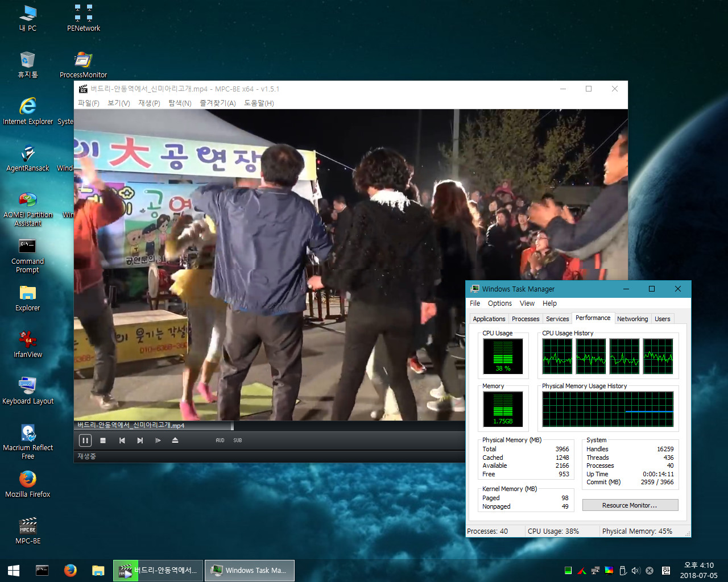Click the network computers tray icon

pyautogui.click(x=595, y=571)
